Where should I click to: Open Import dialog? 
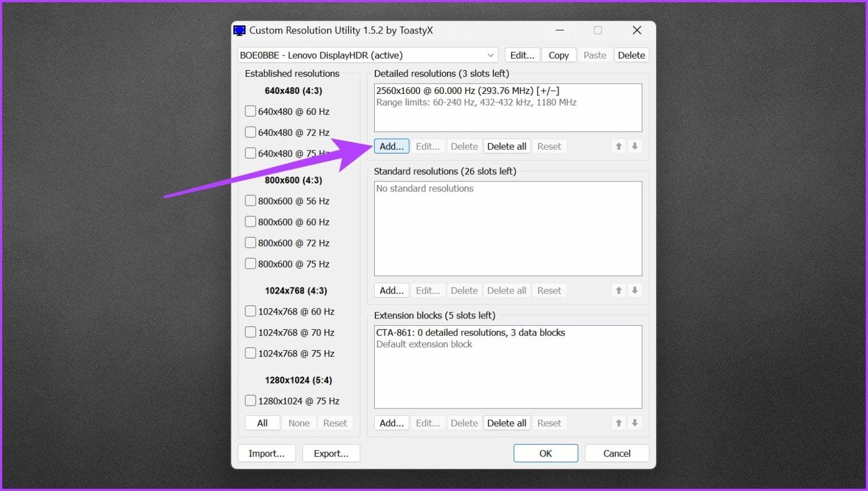click(x=267, y=454)
